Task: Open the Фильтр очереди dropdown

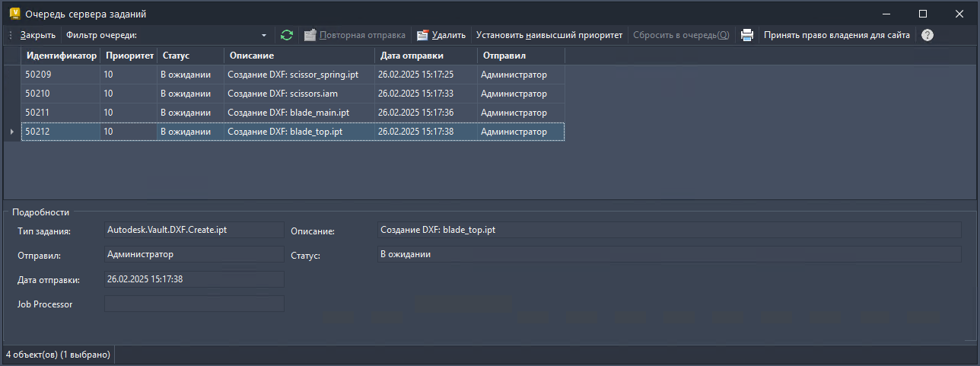Action: coord(264,35)
